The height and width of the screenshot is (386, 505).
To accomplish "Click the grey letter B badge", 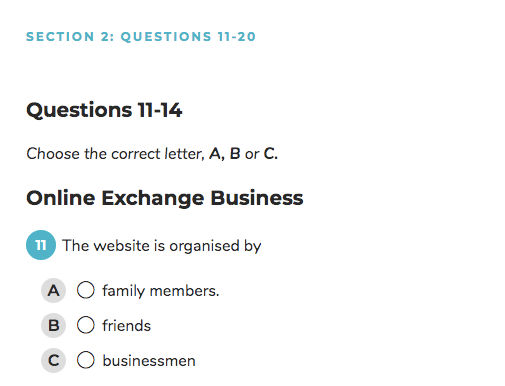I will click(53, 325).
